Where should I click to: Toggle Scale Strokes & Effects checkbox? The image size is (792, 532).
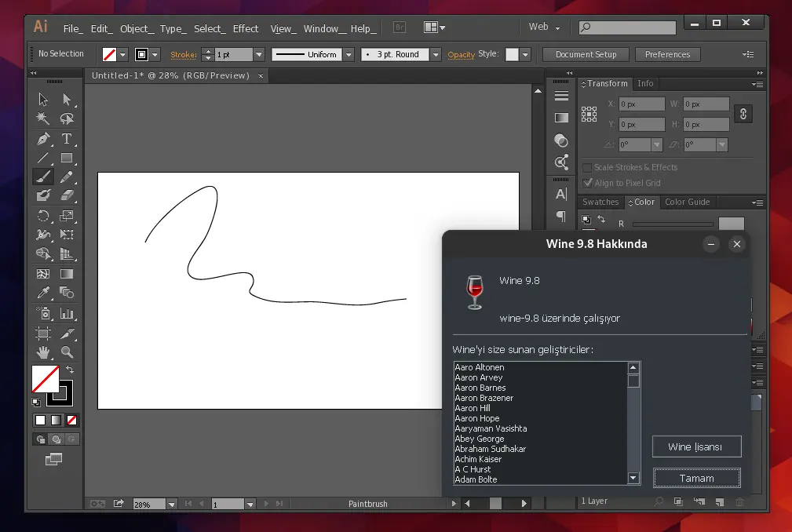coord(587,168)
